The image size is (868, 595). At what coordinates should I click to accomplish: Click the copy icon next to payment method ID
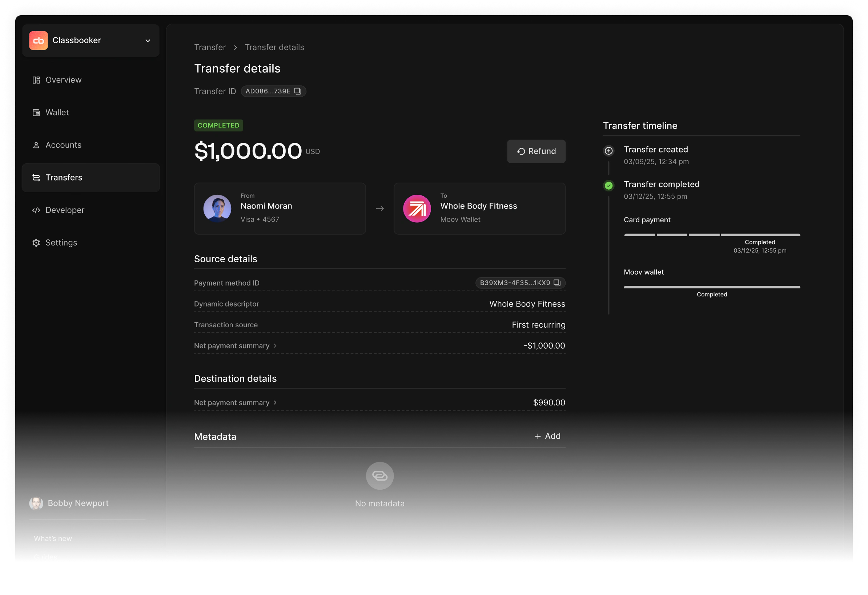(x=558, y=283)
